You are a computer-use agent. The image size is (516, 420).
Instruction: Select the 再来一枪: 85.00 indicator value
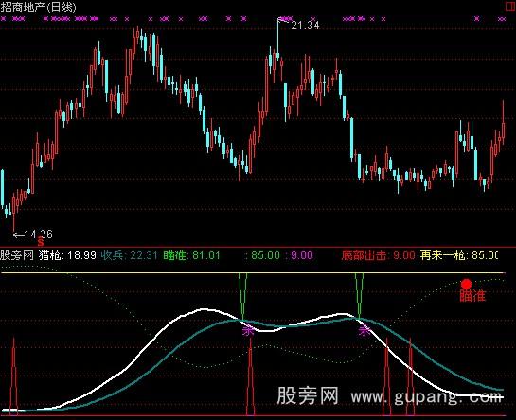(459, 254)
